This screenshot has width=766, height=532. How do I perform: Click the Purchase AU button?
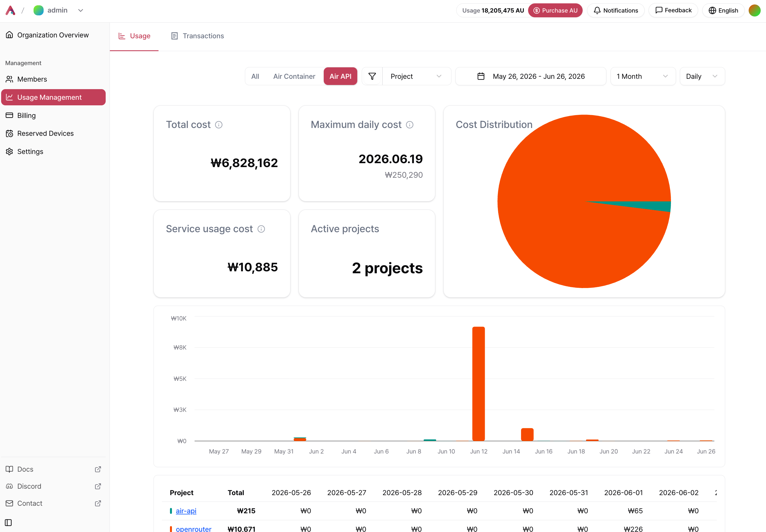pos(555,10)
